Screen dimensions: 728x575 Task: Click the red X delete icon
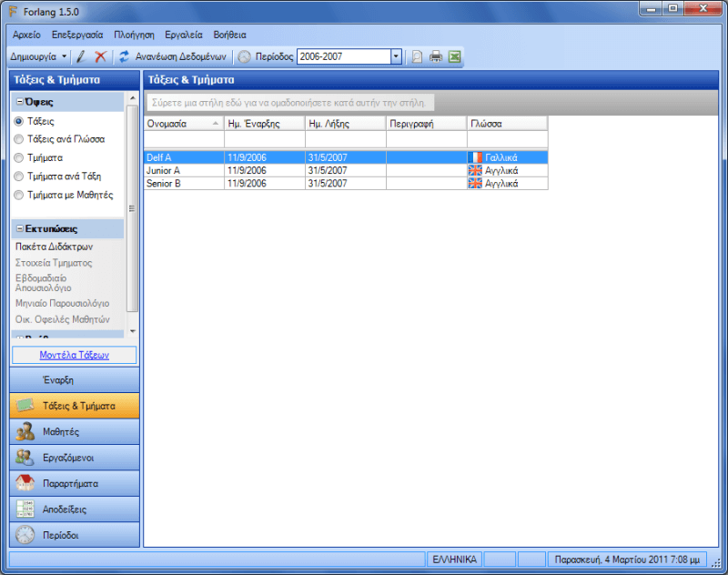pyautogui.click(x=100, y=56)
